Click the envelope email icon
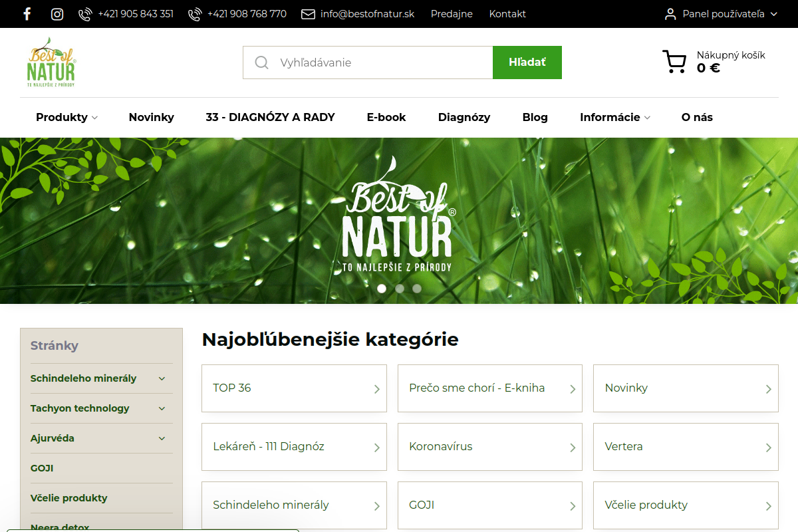 [308, 14]
